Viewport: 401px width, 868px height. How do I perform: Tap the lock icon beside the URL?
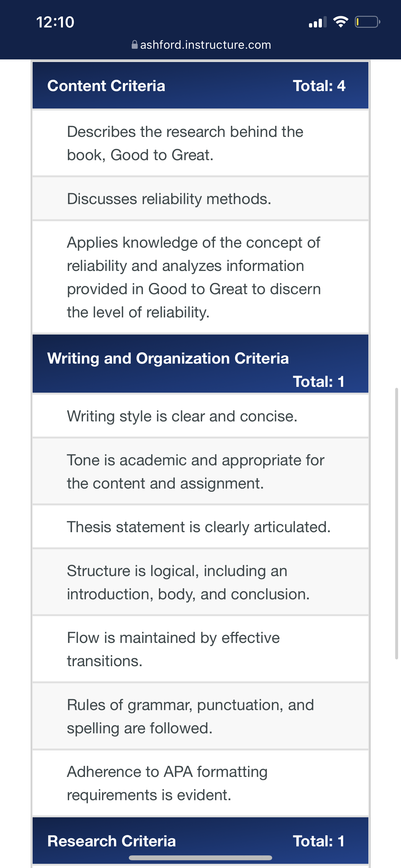(134, 45)
